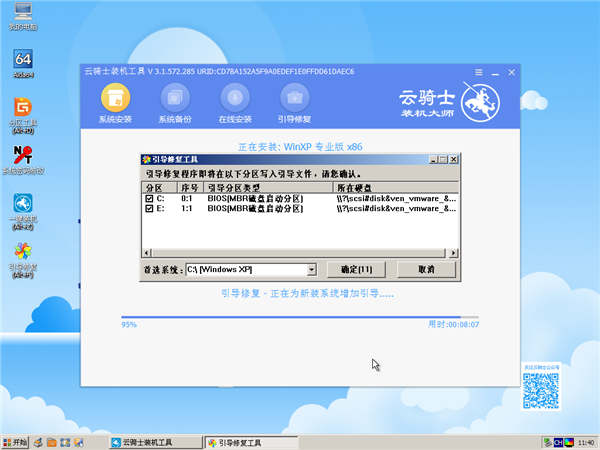
Task: Expand the 首选系统 dropdown arrow
Action: point(311,269)
